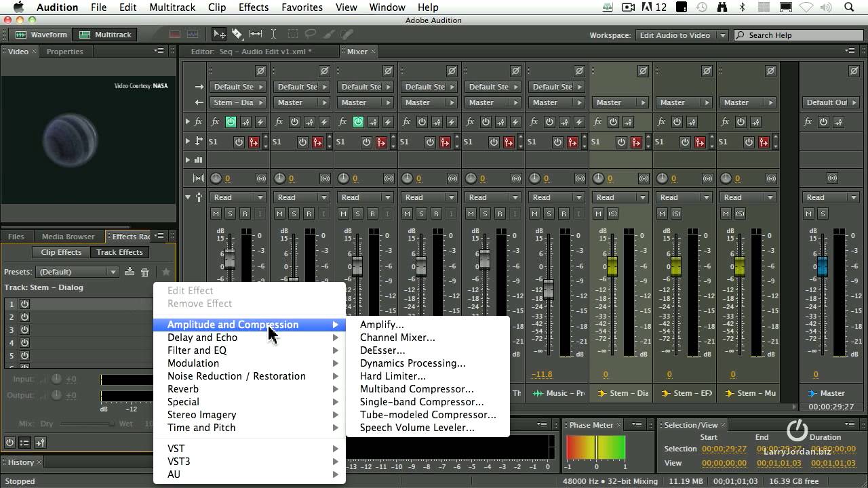868x488 pixels.
Task: Click sum-to-mono icon on Master channel
Action: pos(832,178)
